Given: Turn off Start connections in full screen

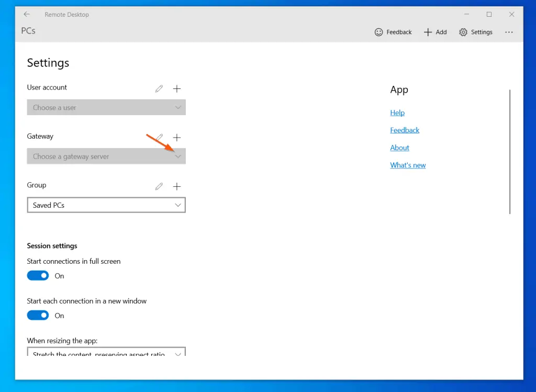Looking at the screenshot, I should pos(37,275).
